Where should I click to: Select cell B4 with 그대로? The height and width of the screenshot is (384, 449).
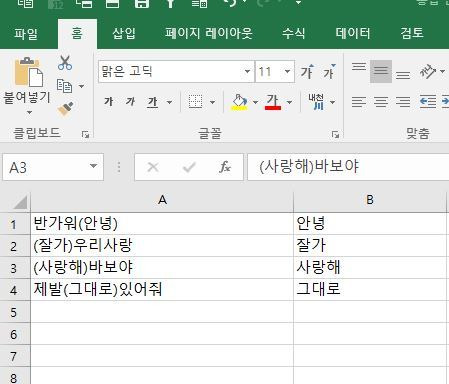click(x=370, y=290)
